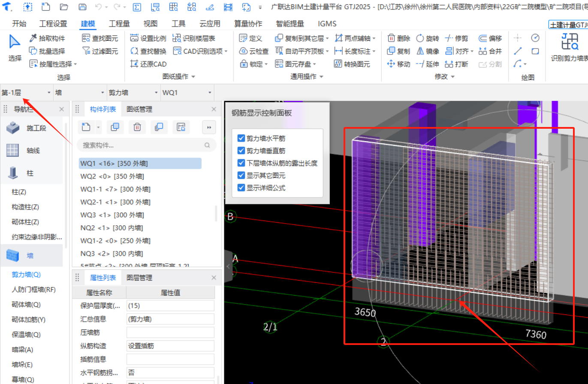Toggle 下层墙体纵筋的露出长度 checkbox

click(x=241, y=163)
